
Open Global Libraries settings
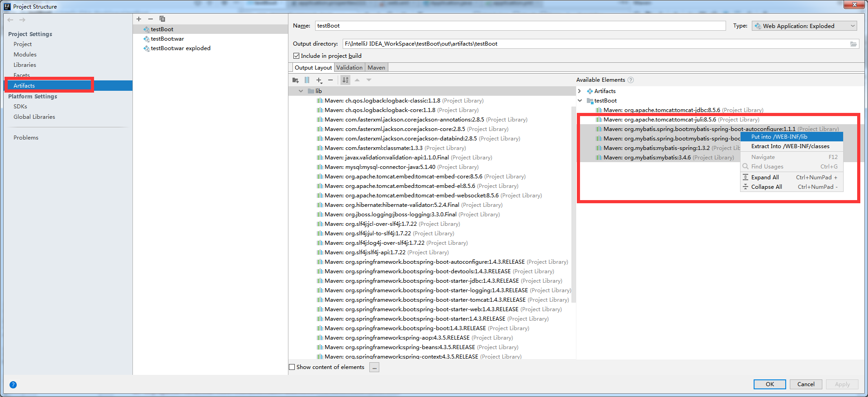(x=34, y=117)
